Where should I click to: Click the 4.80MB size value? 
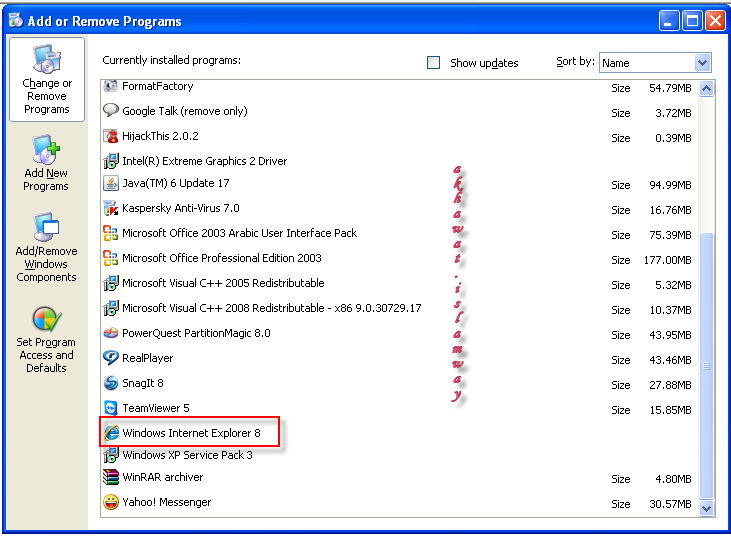pos(673,479)
